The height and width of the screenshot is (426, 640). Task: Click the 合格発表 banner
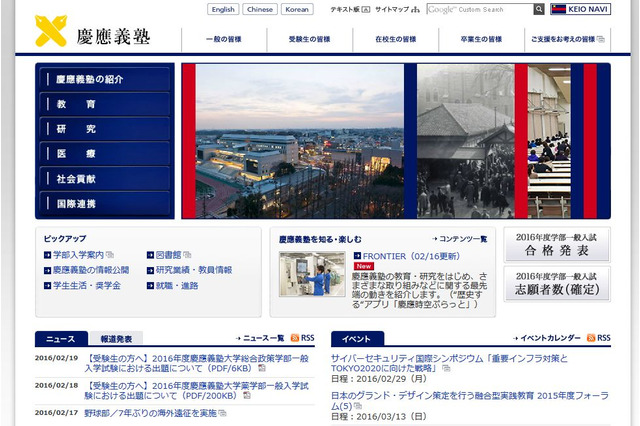coord(557,244)
